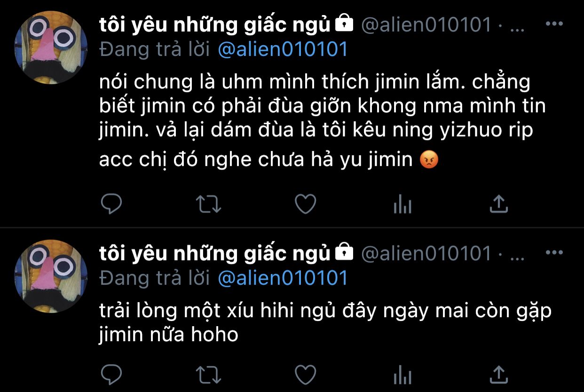Viewport: 584px width, 392px height.
Task: Reply to the first tweet about jimin
Action: (x=111, y=204)
